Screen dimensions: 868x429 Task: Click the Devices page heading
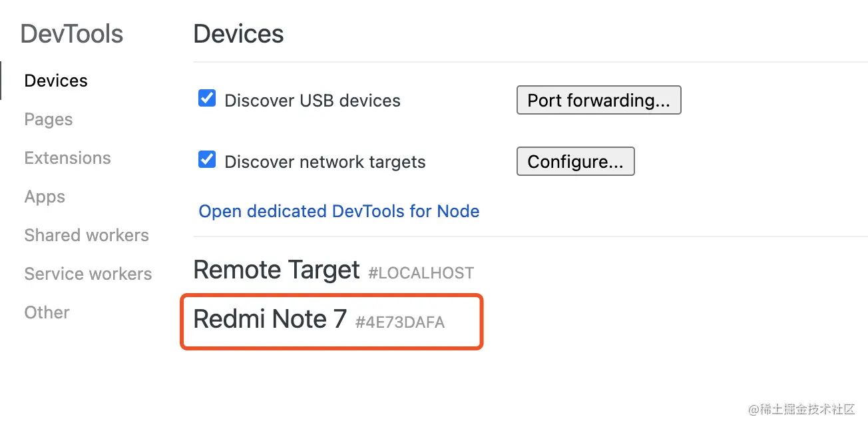238,34
